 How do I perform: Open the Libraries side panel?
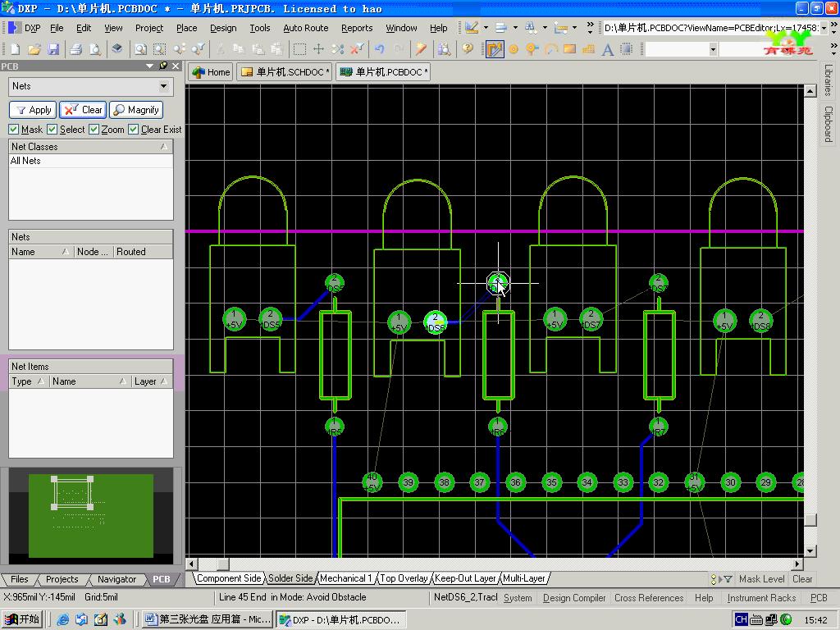tap(829, 80)
